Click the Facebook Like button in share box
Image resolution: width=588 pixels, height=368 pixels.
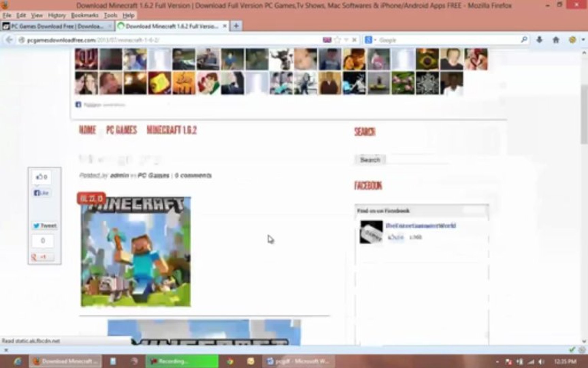(42, 193)
